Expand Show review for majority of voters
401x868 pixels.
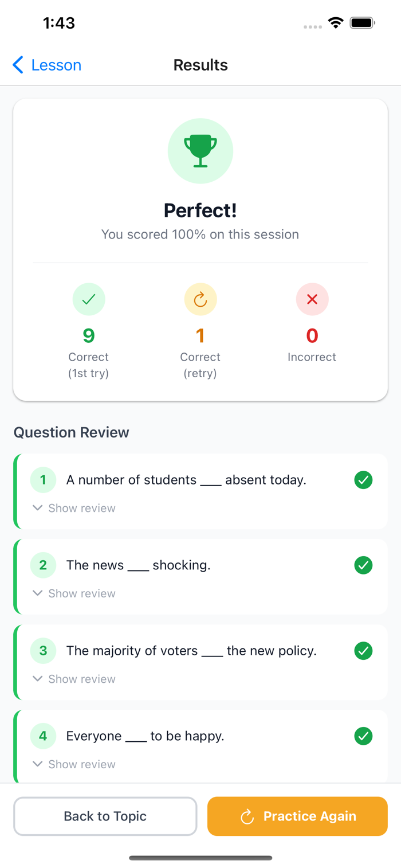click(74, 679)
